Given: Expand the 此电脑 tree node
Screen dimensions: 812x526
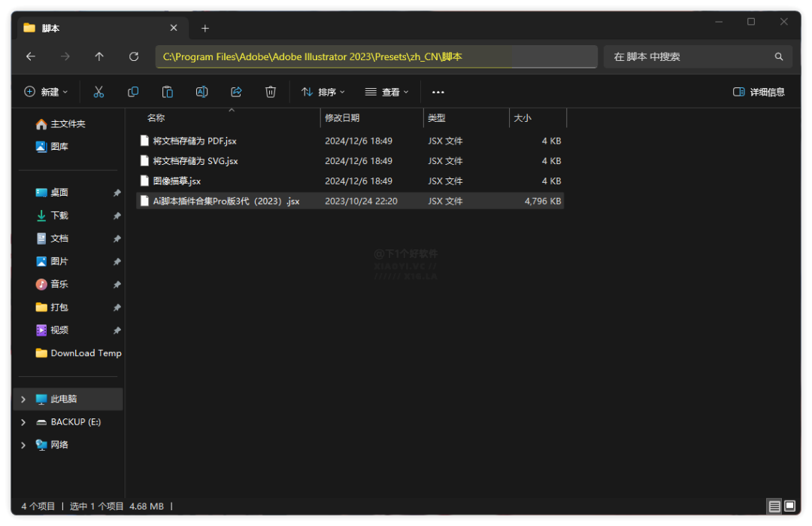Looking at the screenshot, I should pyautogui.click(x=23, y=399).
